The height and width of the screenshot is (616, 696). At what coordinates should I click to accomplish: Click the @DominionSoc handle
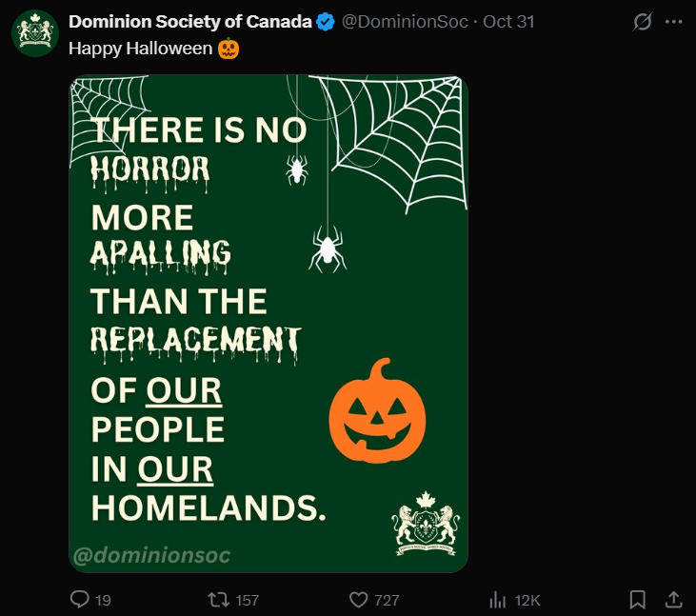(405, 22)
